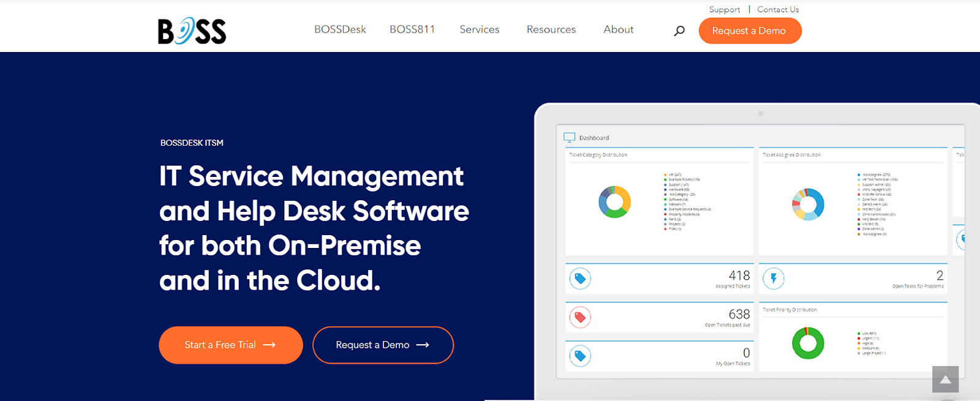Click the Ticket Category Distribution title
Viewport: 980px width, 401px height.
coord(598,155)
